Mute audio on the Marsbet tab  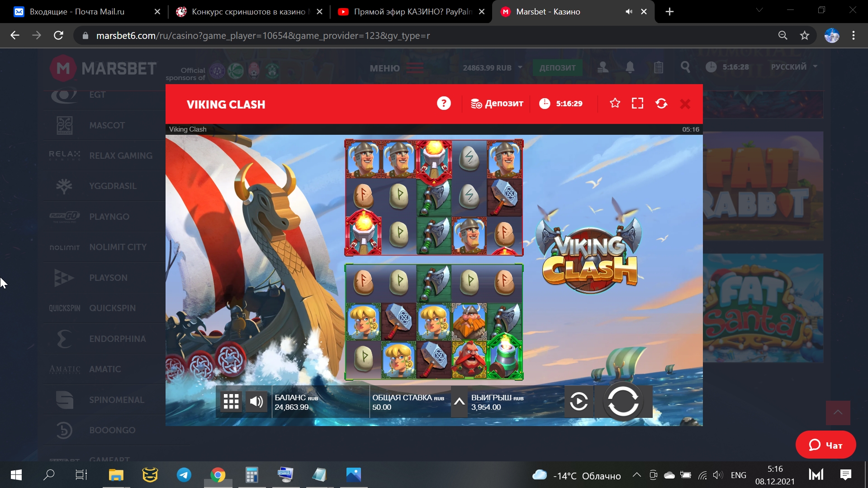pyautogui.click(x=629, y=12)
